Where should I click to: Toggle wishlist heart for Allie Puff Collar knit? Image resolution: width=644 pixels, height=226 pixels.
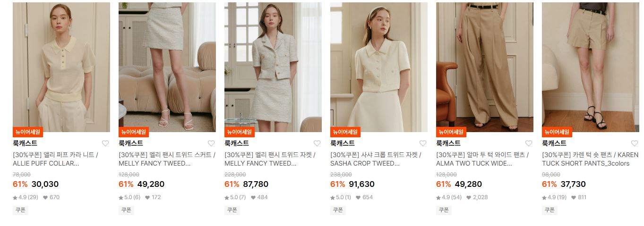pos(105,143)
